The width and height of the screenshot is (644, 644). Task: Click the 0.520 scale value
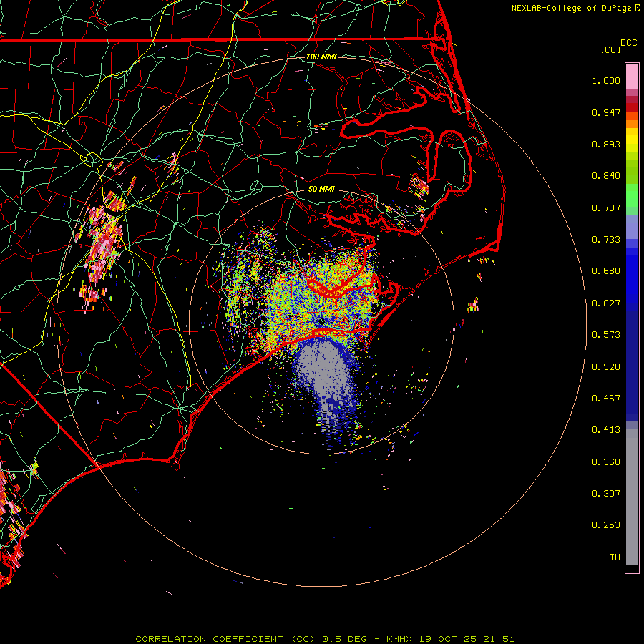(x=606, y=367)
